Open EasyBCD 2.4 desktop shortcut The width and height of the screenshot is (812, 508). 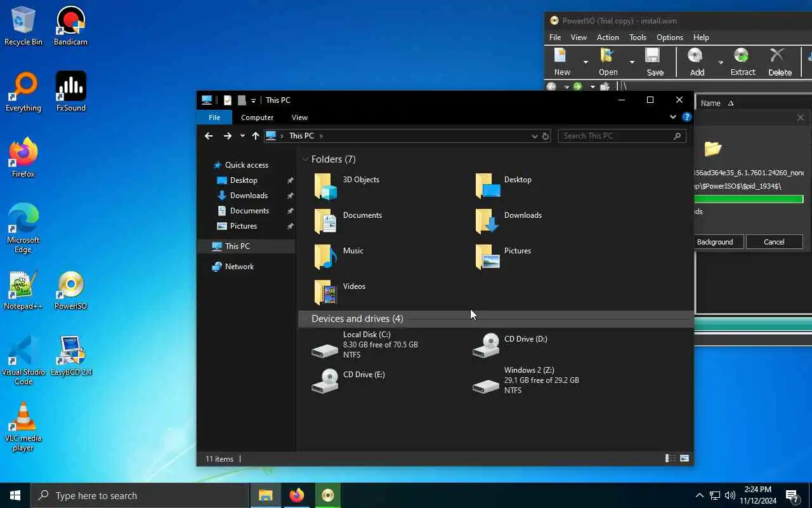[70, 356]
